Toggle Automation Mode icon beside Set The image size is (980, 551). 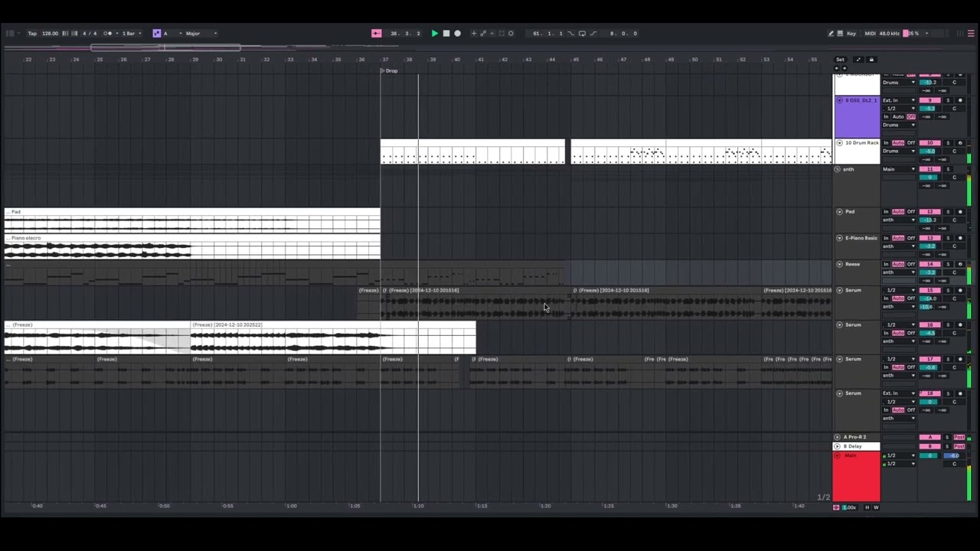pos(858,59)
